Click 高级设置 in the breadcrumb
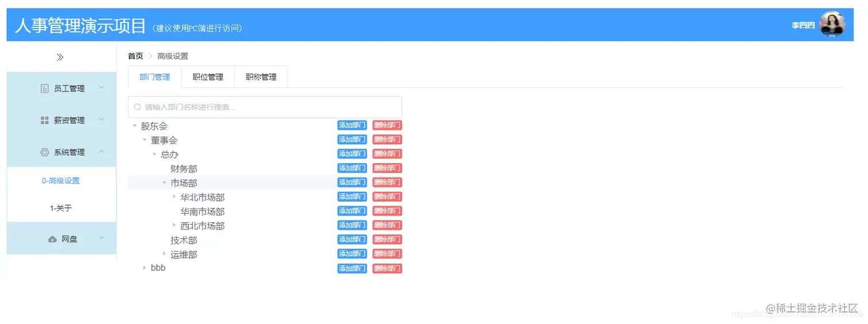The height and width of the screenshot is (324, 868). click(x=173, y=56)
